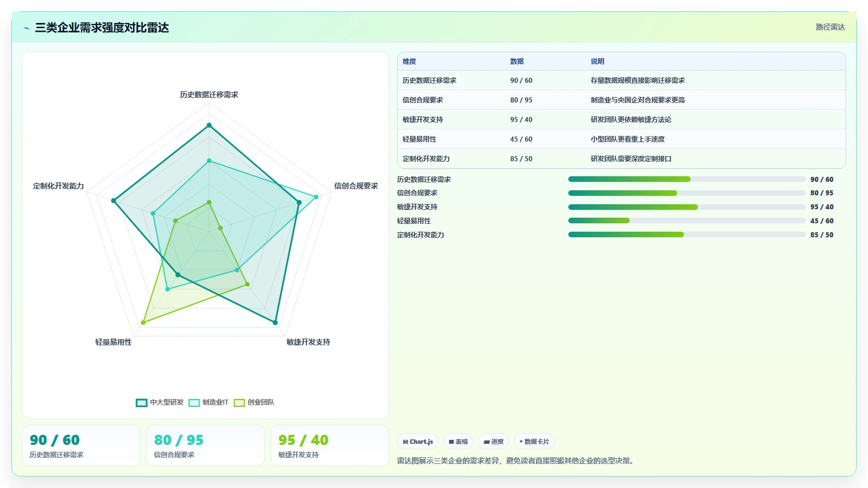868x488 pixels.
Task: Click the 创业团队 legend label
Action: pos(261,402)
